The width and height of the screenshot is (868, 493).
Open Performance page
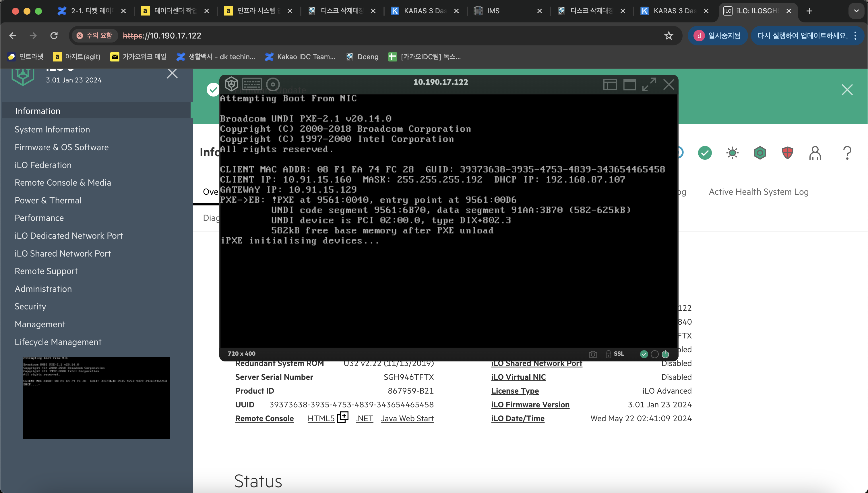pyautogui.click(x=39, y=218)
